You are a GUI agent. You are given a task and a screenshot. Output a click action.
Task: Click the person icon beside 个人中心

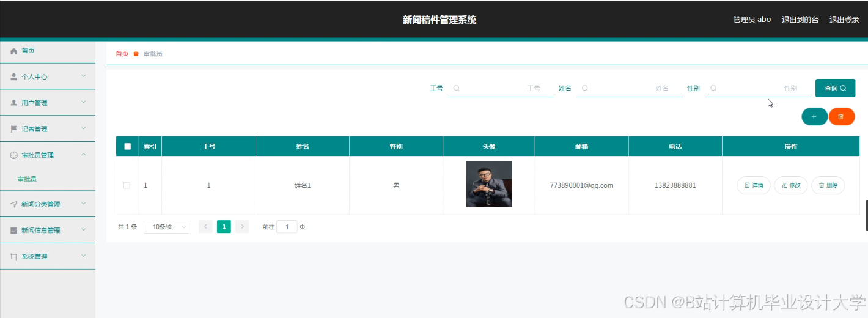(13, 77)
